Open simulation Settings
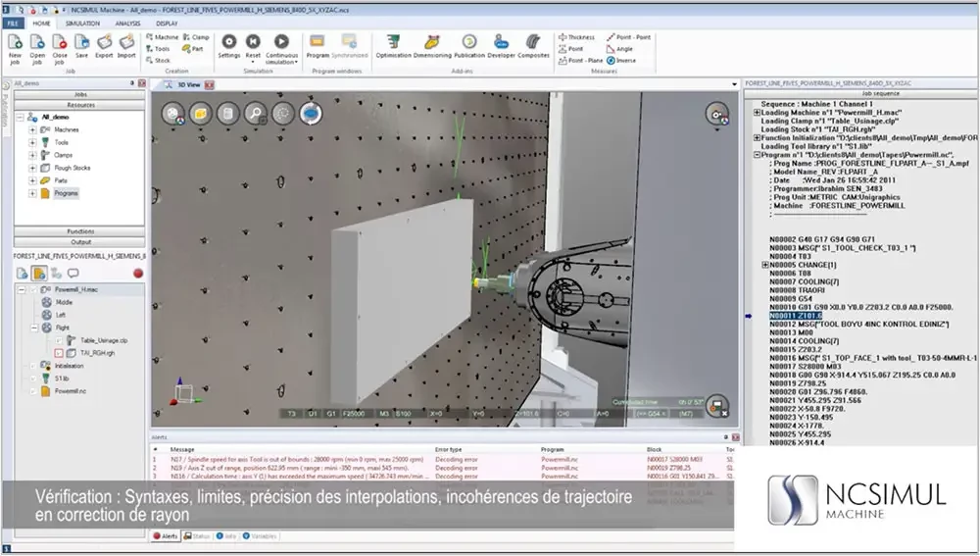This screenshot has height=556, width=980. 229,46
